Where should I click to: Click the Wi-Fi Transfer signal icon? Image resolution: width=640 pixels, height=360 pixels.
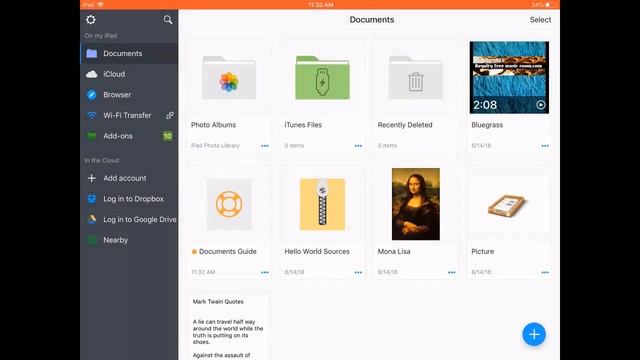click(92, 116)
